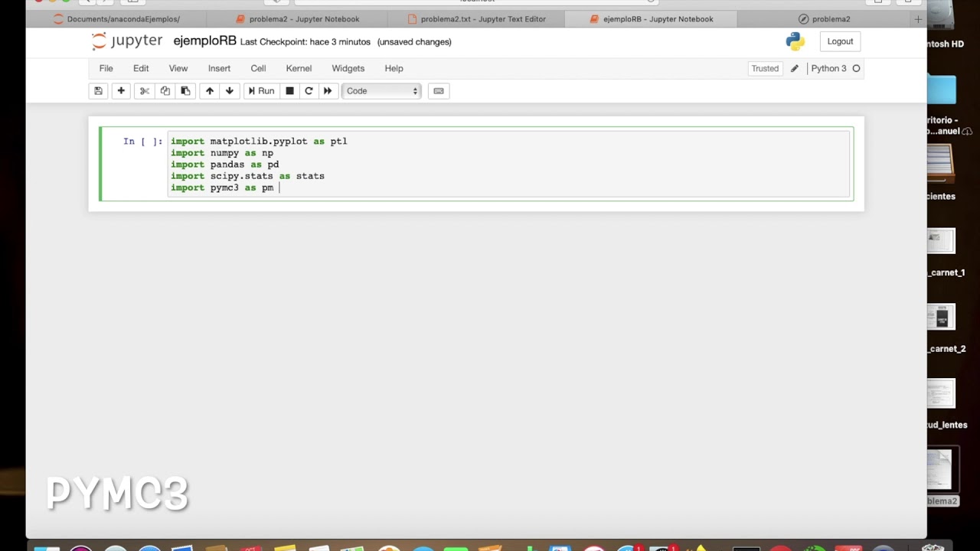Open the command palette keyboard icon

439,91
